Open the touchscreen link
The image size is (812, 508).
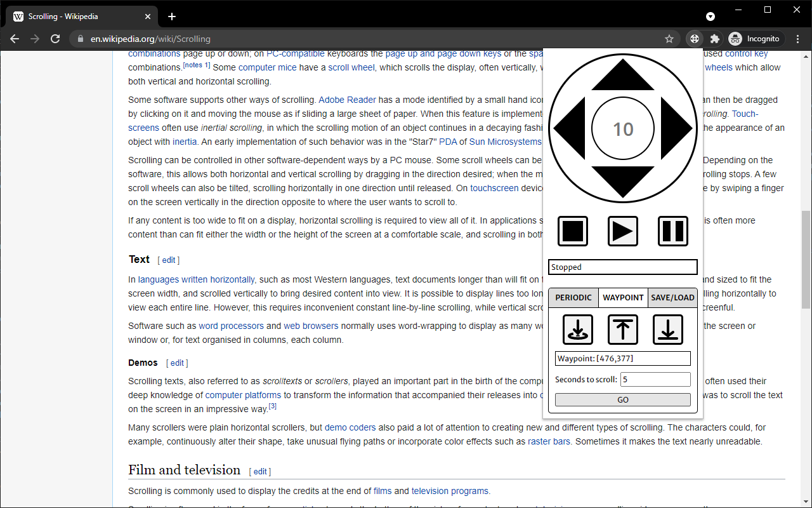494,188
